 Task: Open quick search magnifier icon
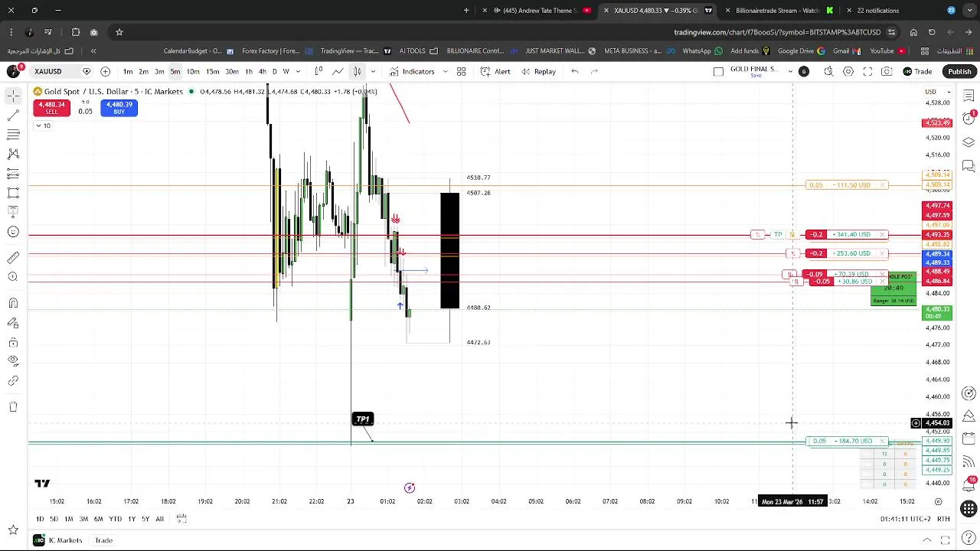click(828, 71)
